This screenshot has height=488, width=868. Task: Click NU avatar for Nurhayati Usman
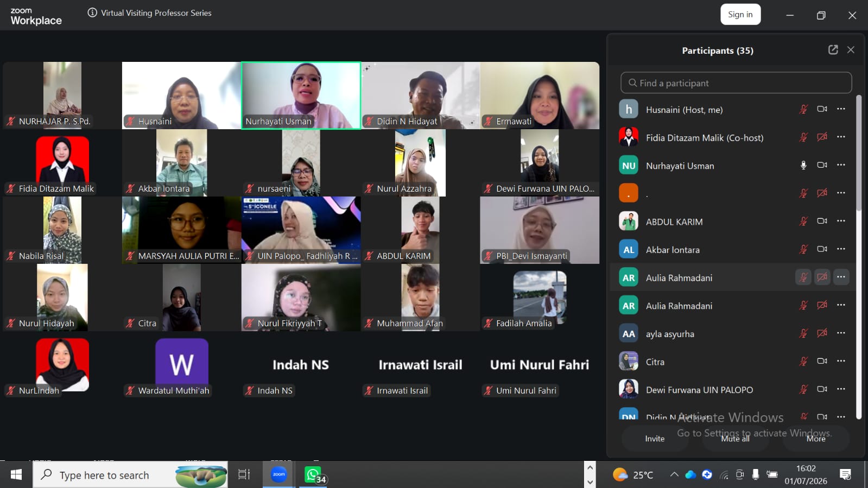pos(629,165)
